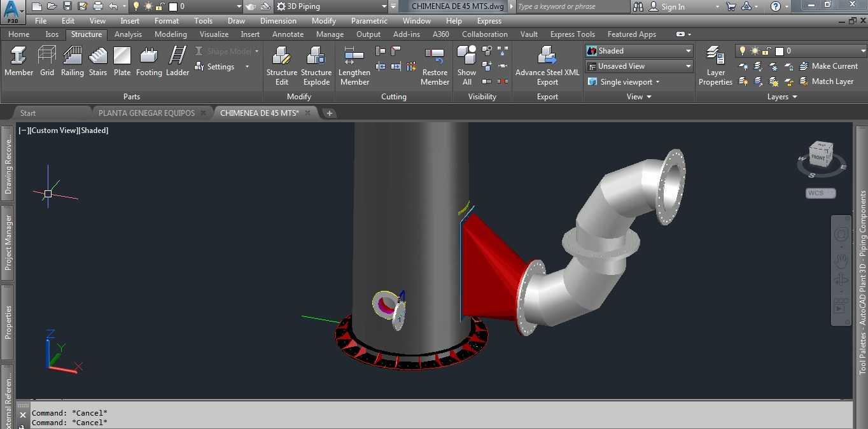Image resolution: width=868 pixels, height=429 pixels.
Task: Click the Structure Explode tool
Action: [316, 66]
